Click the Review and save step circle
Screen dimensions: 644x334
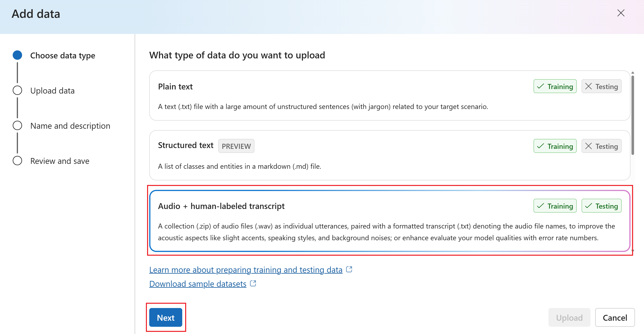(x=17, y=161)
